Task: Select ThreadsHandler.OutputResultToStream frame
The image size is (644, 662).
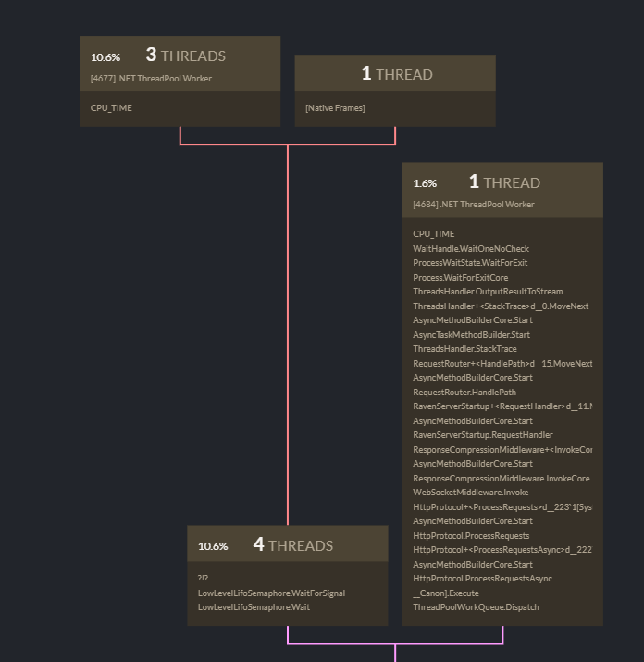Action: coord(488,292)
